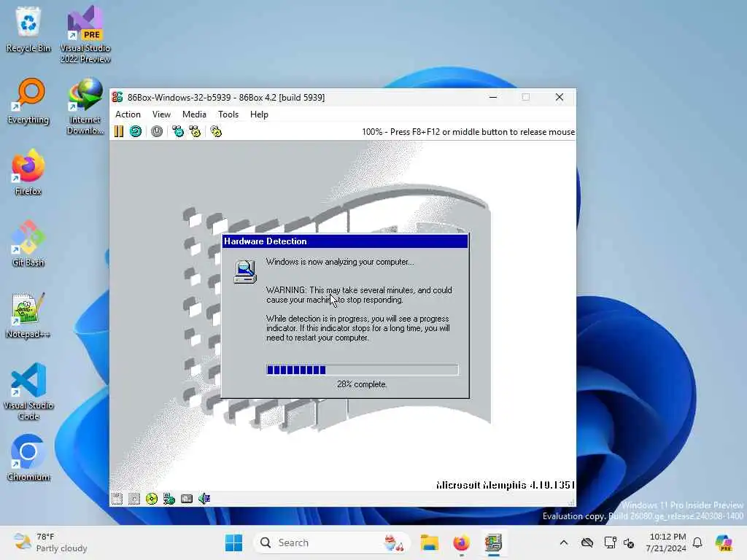
Task: Click second floppy drive status icon
Action: 134,499
